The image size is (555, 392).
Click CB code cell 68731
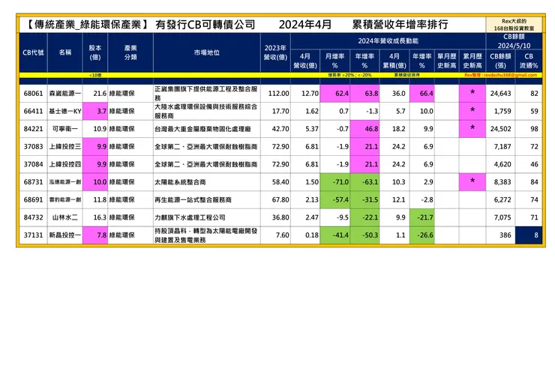pyautogui.click(x=33, y=182)
